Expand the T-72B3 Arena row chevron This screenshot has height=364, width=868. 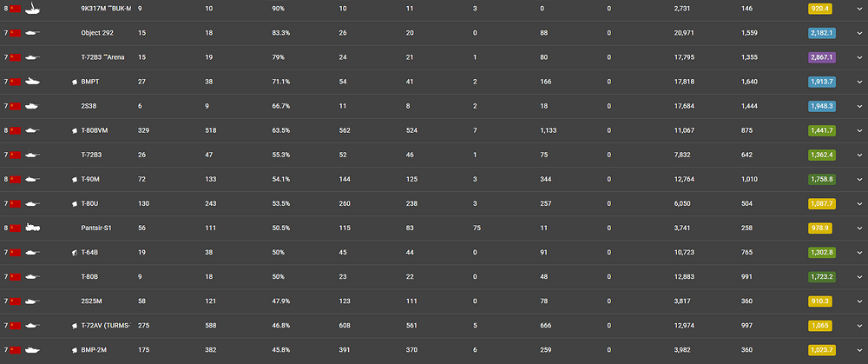(x=859, y=57)
